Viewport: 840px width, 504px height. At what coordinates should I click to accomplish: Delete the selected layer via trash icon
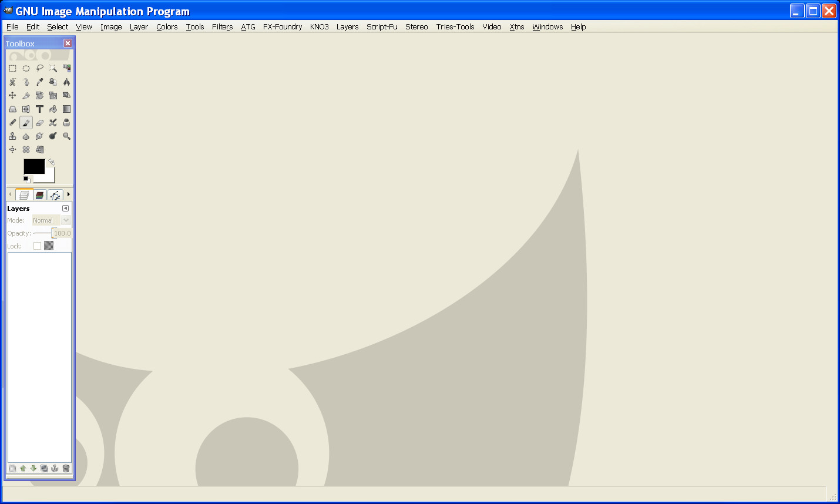click(x=65, y=468)
